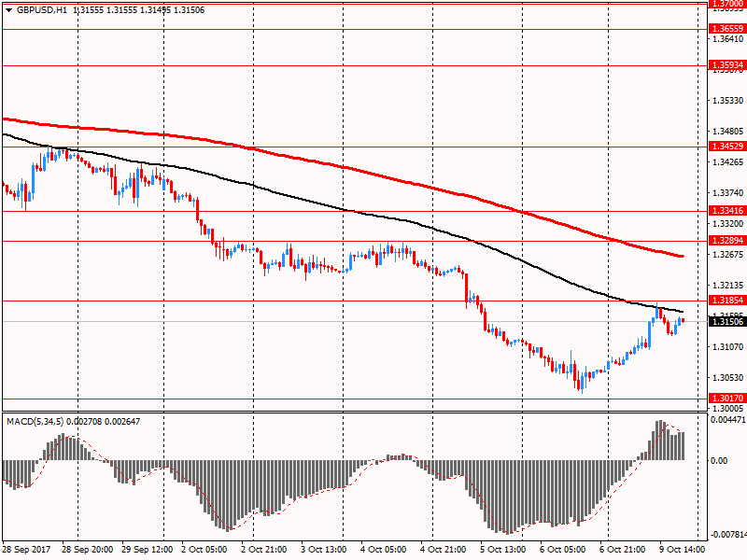The height and width of the screenshot is (560, 747).
Task: Click the 4 Oct 05:00 time axis label
Action: click(x=383, y=550)
